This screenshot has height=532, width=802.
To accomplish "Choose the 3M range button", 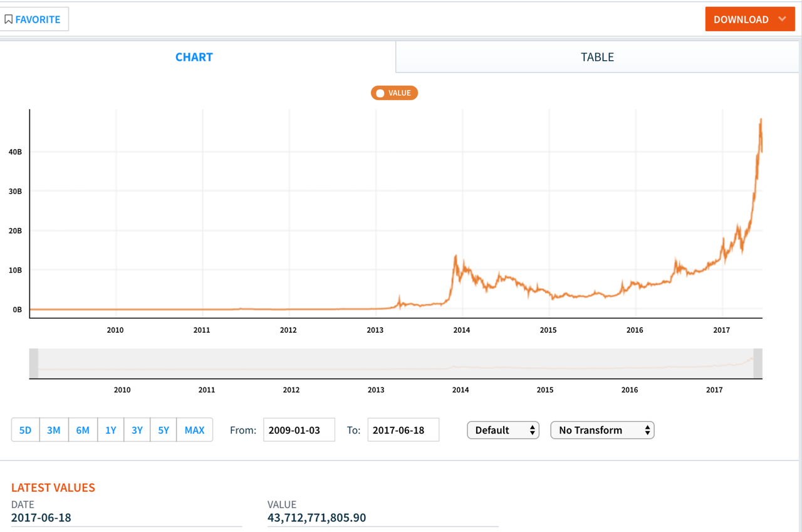I will [x=54, y=430].
